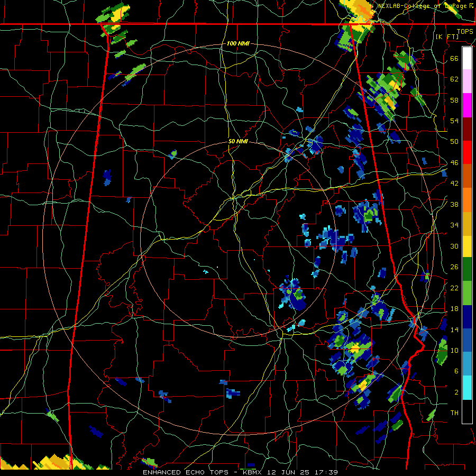
Task: Click the light orange legend swatch
Action: click(467, 200)
